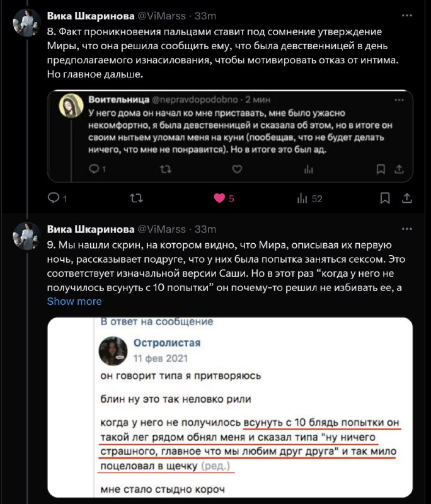Open quoted tweet from Воительница
Viewport: 431px width, 504px height.
point(230,136)
